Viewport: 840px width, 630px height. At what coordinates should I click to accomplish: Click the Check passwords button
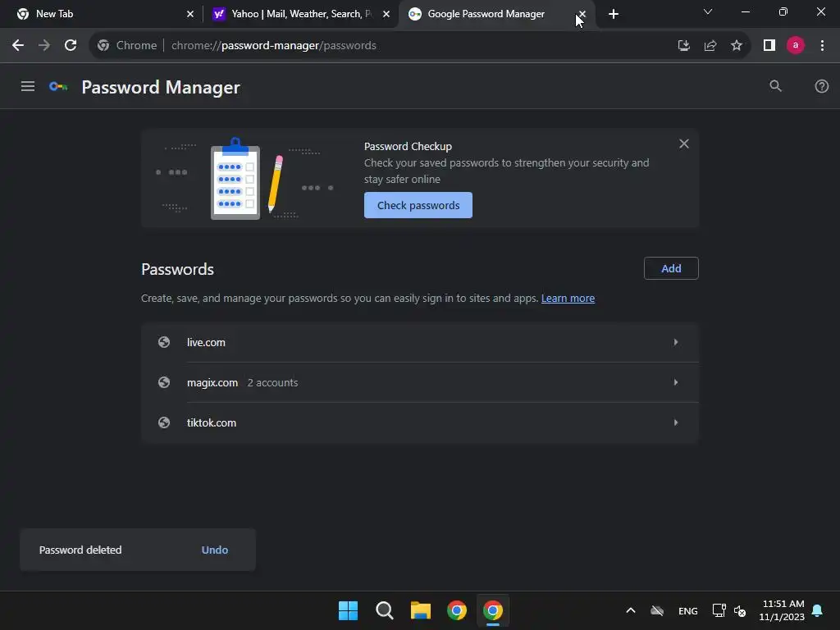point(418,205)
